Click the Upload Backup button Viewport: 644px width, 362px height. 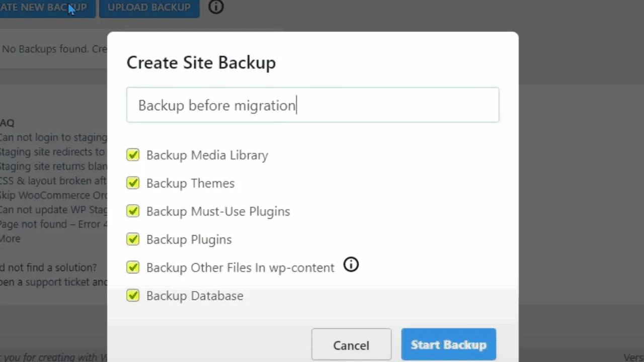[x=149, y=8]
